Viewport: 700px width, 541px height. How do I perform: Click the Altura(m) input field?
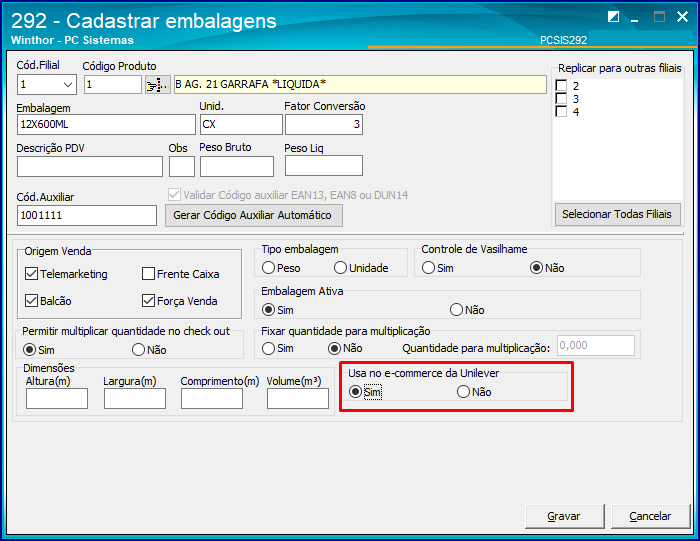(x=57, y=398)
